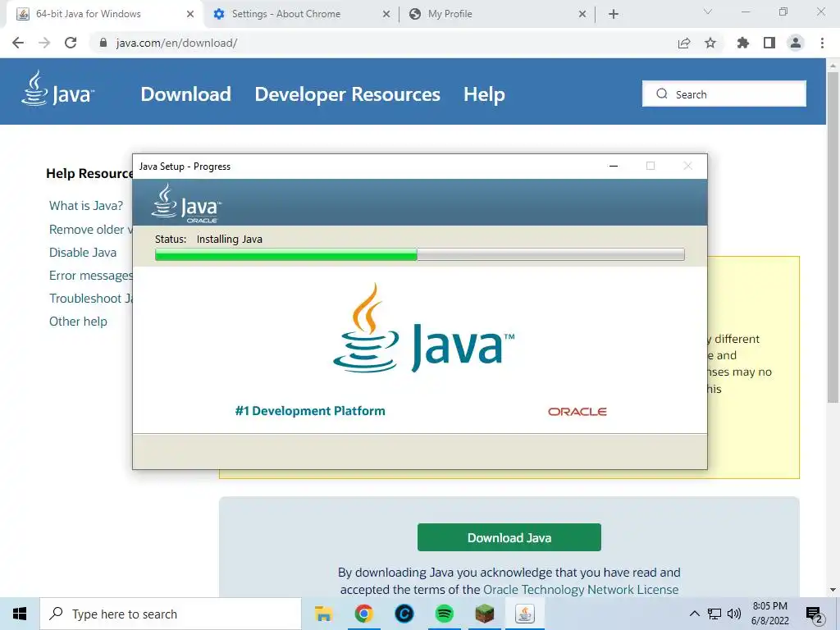The image size is (840, 630).
Task: Open the taskbar clock showing 8:05 PM
Action: point(769,614)
